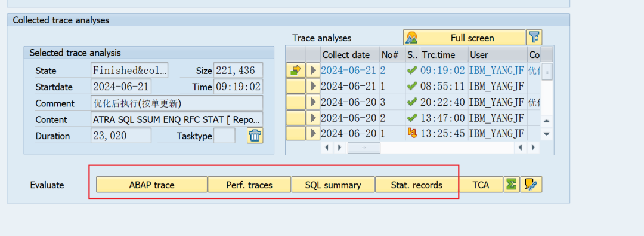
Task: Click the State field showing Finished&col…
Action: pyautogui.click(x=129, y=70)
